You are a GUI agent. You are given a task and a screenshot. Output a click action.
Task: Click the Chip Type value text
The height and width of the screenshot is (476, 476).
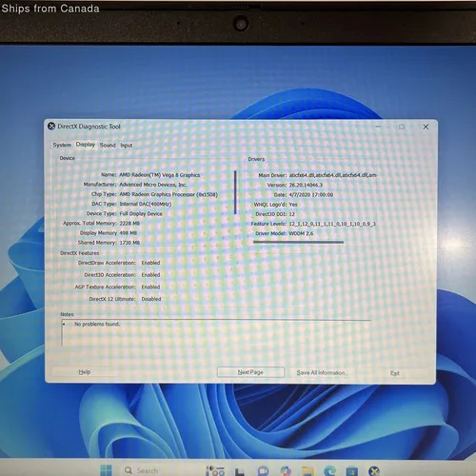[169, 194]
